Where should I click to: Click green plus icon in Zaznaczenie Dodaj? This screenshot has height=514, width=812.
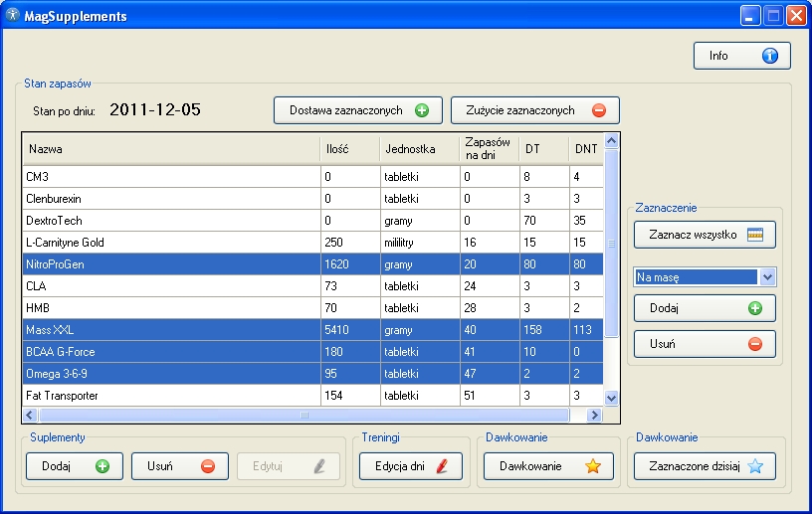pyautogui.click(x=755, y=308)
